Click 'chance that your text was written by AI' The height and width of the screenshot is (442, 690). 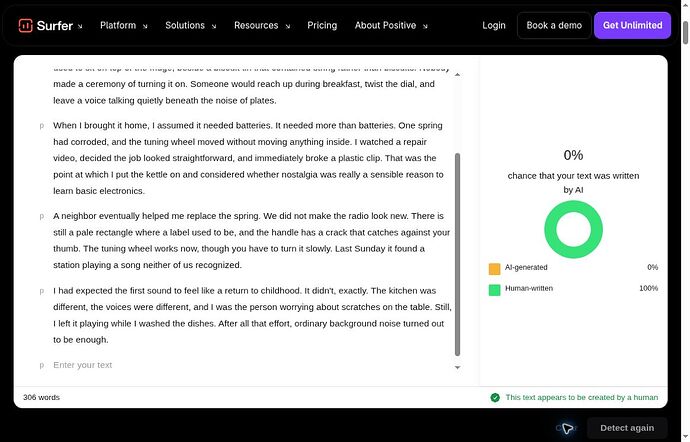pos(573,183)
